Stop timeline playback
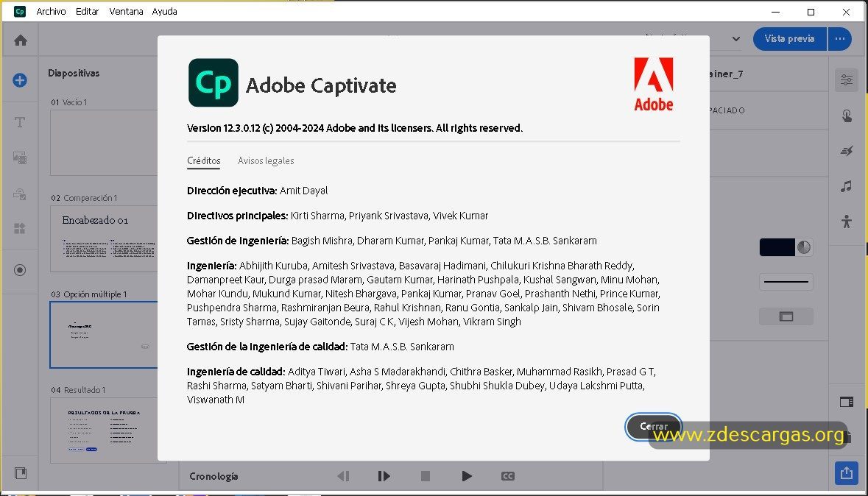The width and height of the screenshot is (868, 496). tap(425, 476)
